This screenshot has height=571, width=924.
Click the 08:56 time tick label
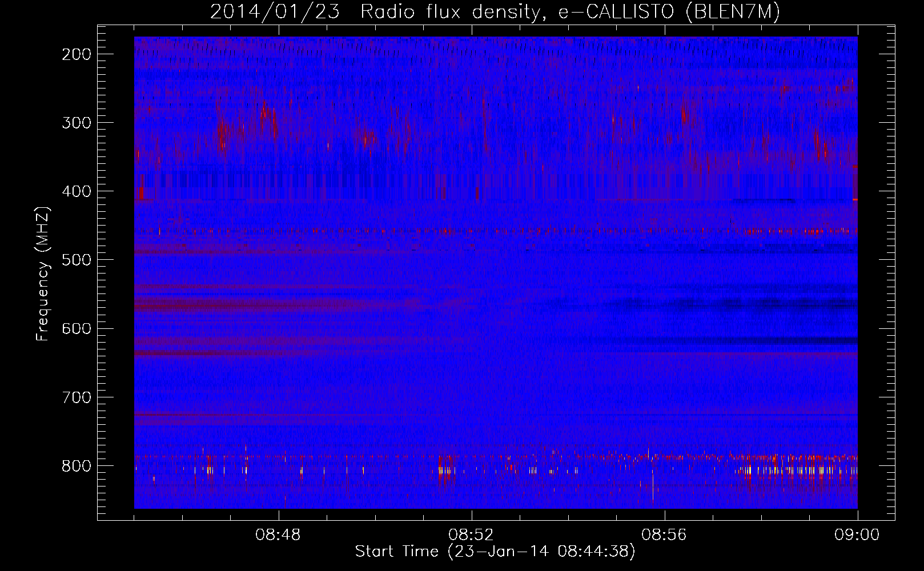pyautogui.click(x=664, y=535)
